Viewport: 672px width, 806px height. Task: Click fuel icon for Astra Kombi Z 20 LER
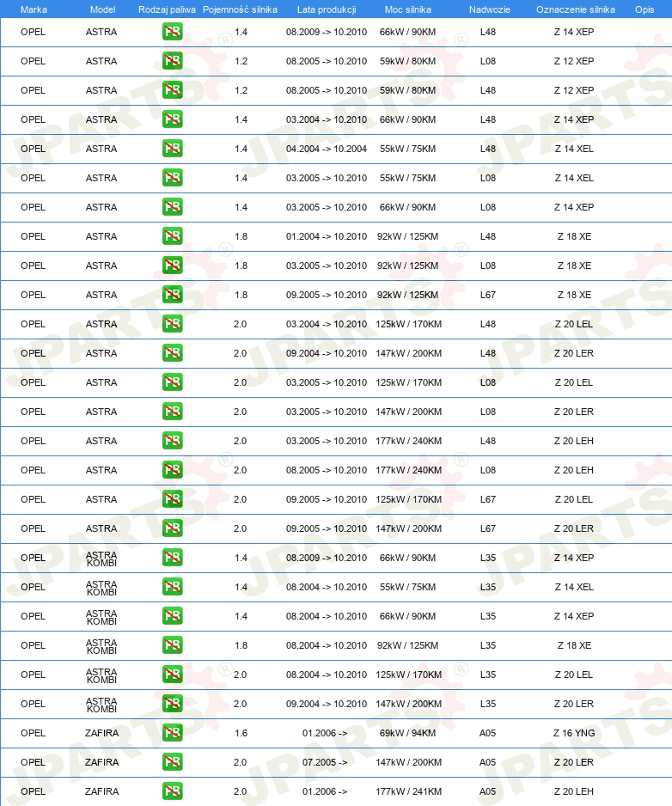pyautogui.click(x=172, y=704)
